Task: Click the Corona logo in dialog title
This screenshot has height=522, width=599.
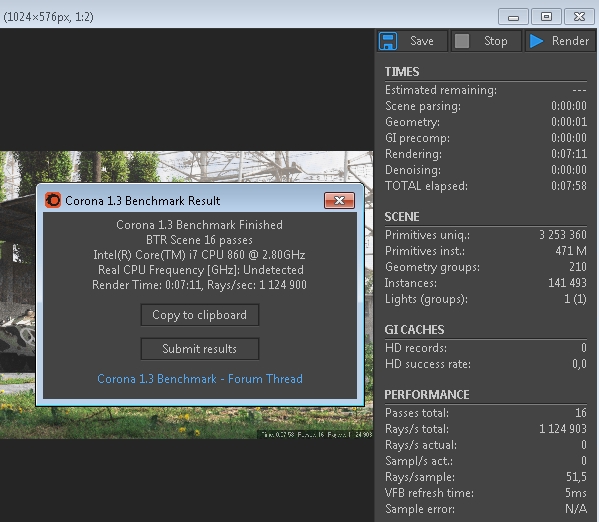Action: tap(53, 200)
